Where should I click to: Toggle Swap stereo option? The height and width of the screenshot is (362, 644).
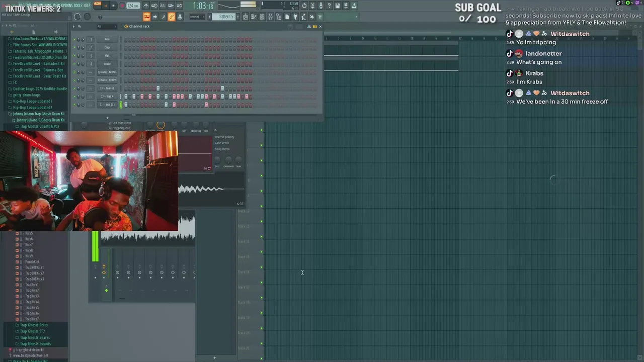[222, 149]
